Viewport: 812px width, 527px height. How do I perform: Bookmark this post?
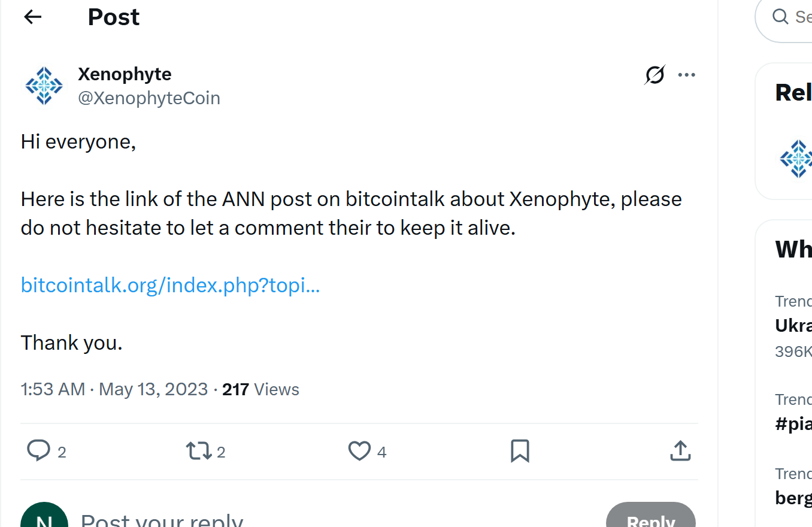pyautogui.click(x=520, y=450)
